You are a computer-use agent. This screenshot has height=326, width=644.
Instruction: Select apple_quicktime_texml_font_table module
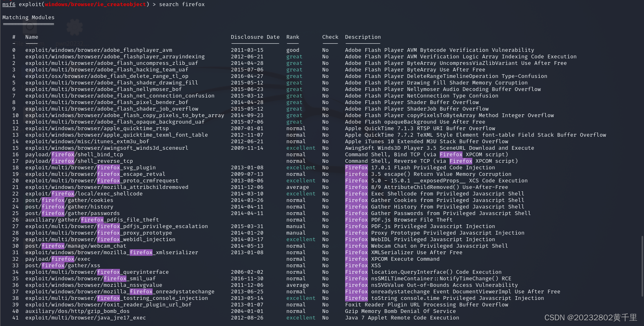pos(117,135)
